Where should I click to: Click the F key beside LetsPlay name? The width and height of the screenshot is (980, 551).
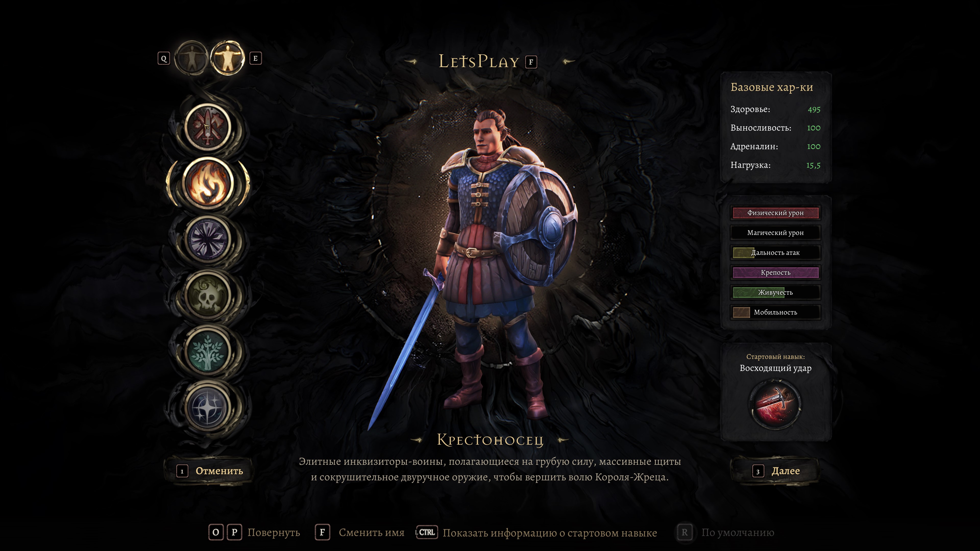pos(531,62)
